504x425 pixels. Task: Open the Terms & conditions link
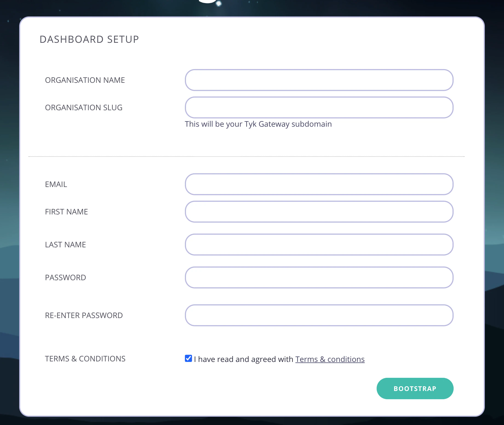click(330, 359)
